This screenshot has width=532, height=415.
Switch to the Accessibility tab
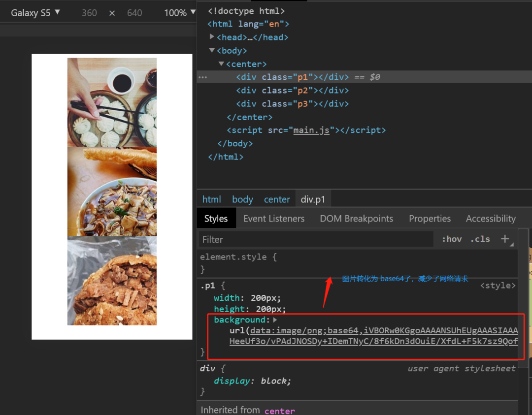(x=491, y=219)
